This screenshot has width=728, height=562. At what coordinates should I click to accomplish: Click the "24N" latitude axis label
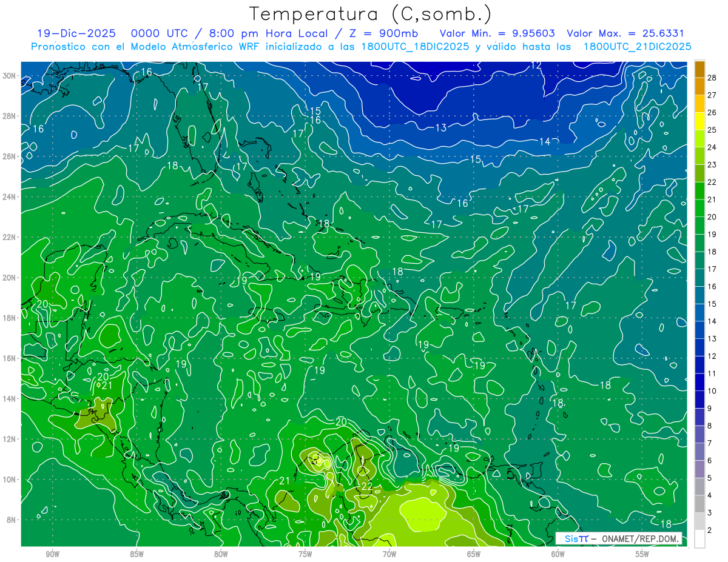pyautogui.click(x=10, y=196)
